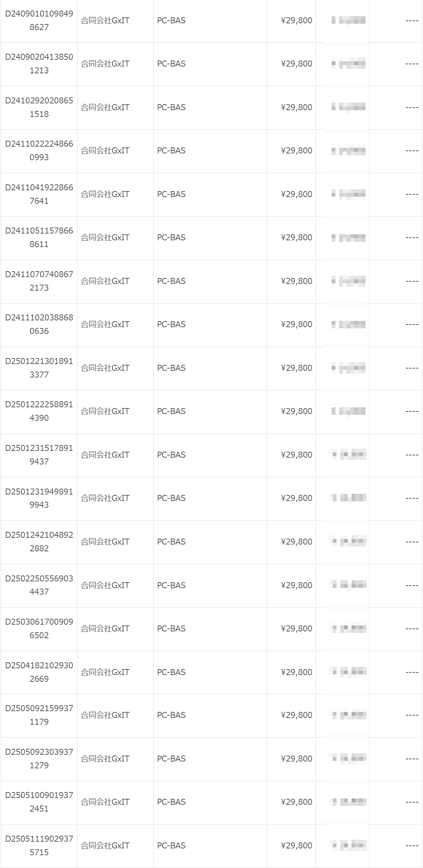
Task: Select order ID D25041821029302669
Action: tap(39, 672)
